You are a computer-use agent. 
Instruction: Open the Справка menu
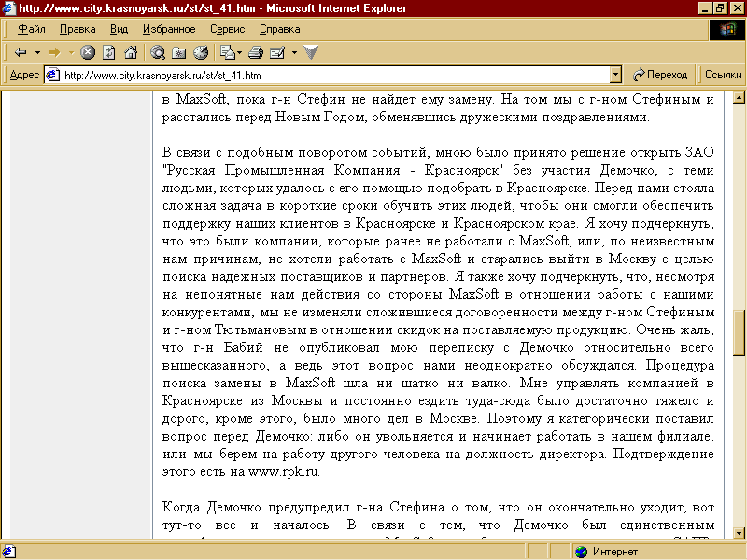click(x=279, y=29)
